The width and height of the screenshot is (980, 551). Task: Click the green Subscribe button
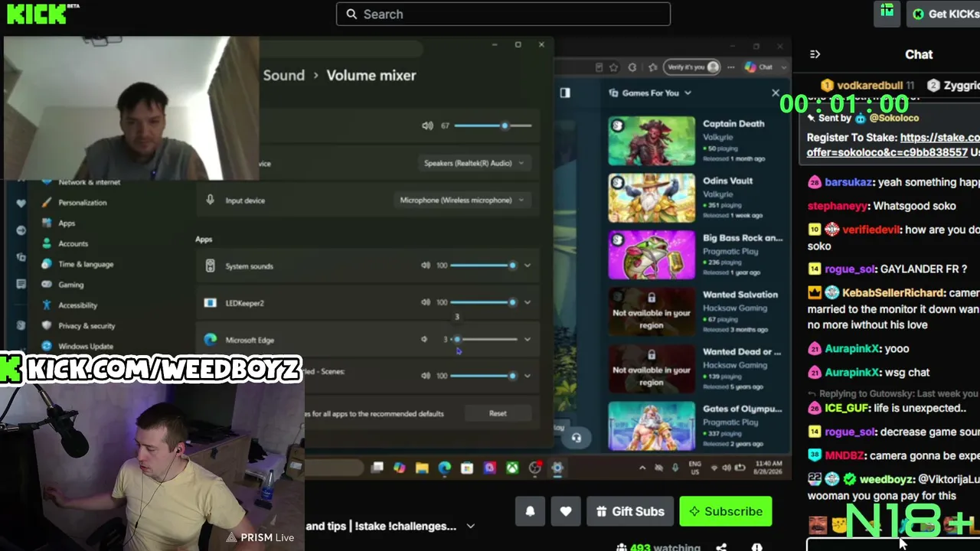click(725, 511)
